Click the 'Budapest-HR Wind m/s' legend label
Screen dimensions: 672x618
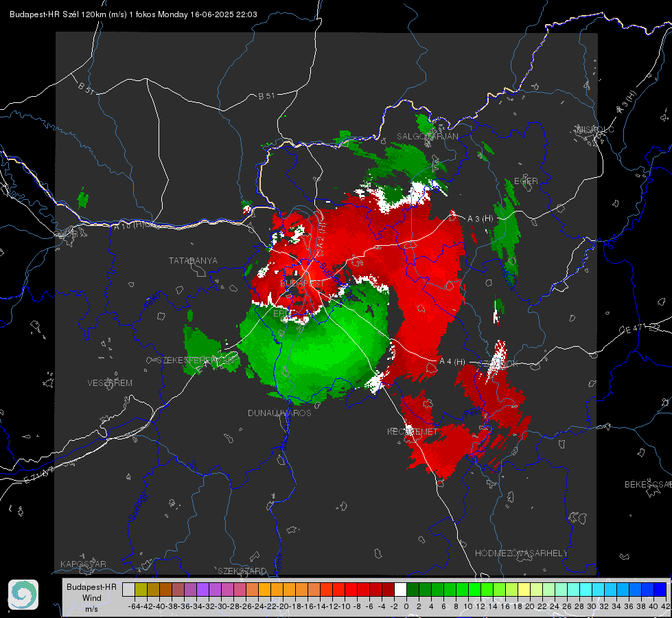pyautogui.click(x=91, y=597)
